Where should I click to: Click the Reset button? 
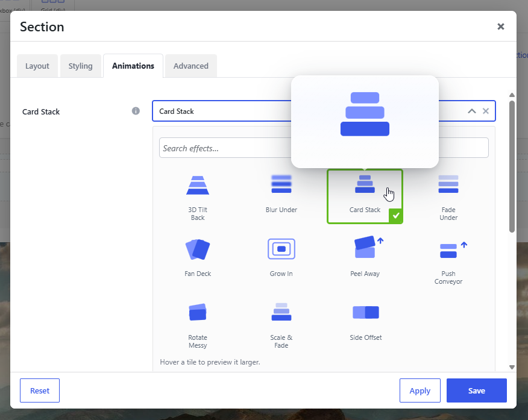(40, 390)
